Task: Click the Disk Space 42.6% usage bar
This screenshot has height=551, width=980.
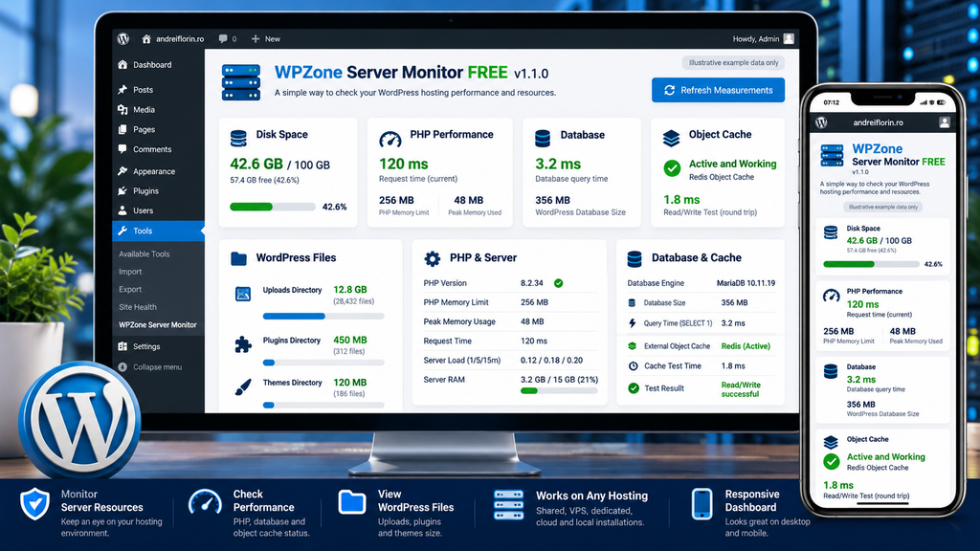Action: 273,207
